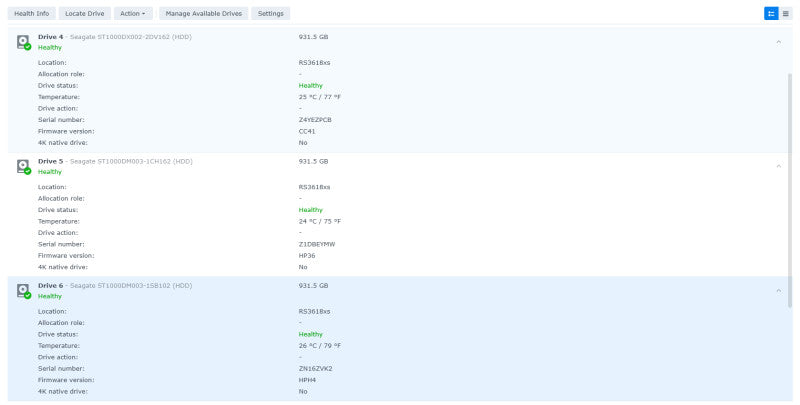
Task: Click Drive 4 location RS3618xs
Action: click(x=314, y=63)
